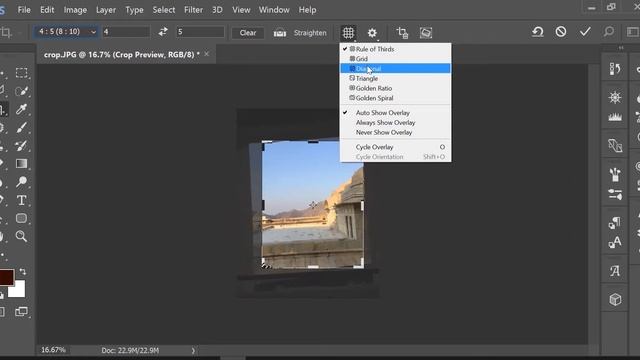Click the foreground color swatch

(x=6, y=277)
